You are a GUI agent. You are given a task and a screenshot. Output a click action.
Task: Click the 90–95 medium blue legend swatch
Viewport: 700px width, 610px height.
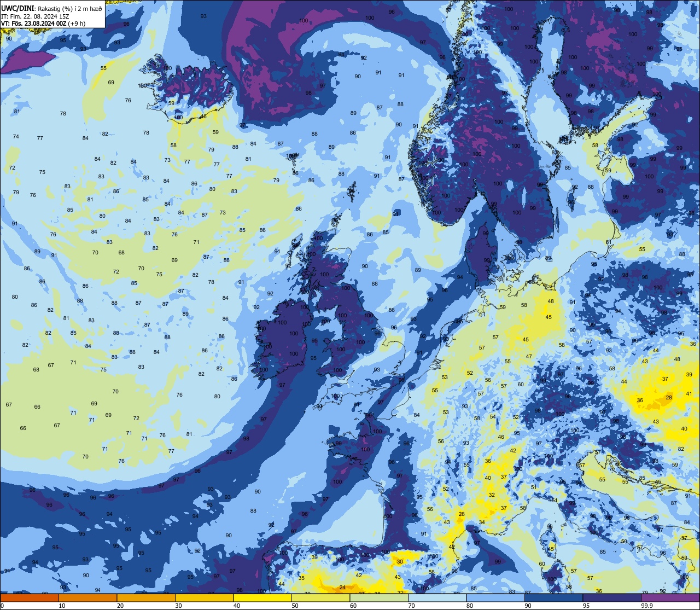(553, 598)
